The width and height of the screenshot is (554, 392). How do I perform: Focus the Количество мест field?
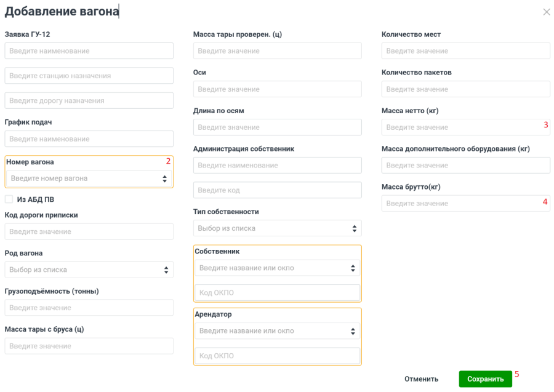[466, 51]
